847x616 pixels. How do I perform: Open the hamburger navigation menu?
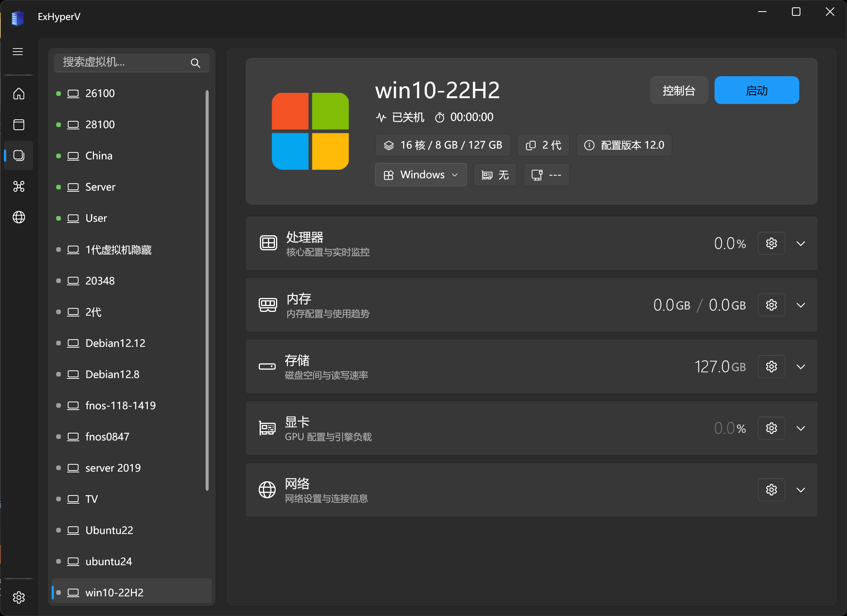tap(18, 52)
